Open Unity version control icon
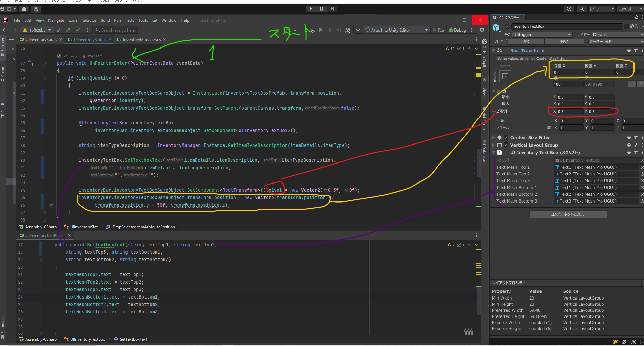 click(36, 9)
